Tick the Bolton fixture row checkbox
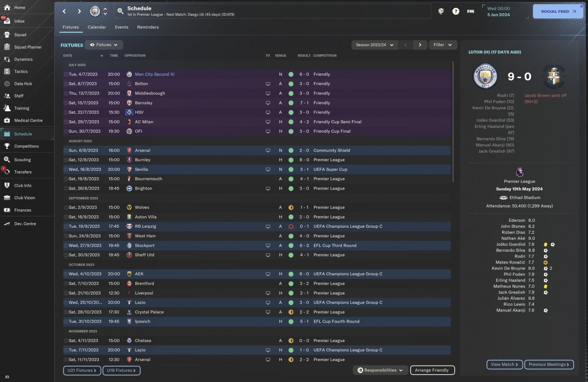Image resolution: width=588 pixels, height=382 pixels. click(66, 84)
